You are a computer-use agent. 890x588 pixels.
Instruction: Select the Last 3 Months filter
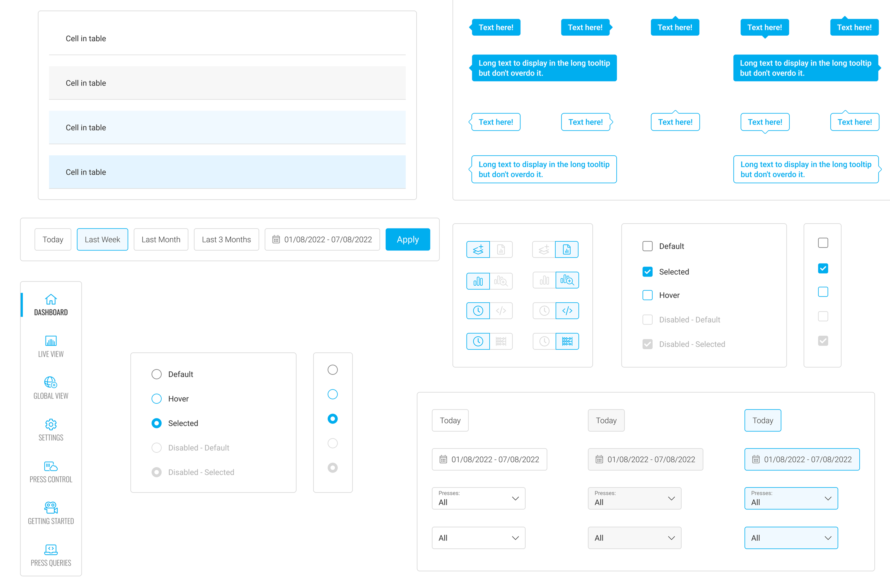click(x=226, y=239)
